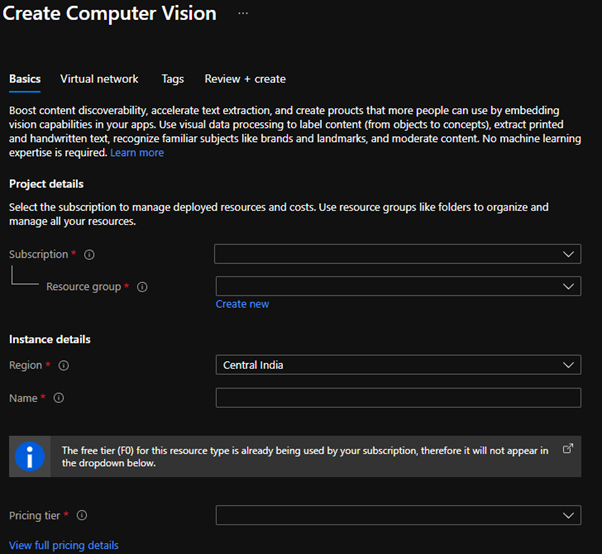
Task: Click the Subscription field label
Action: pos(39,255)
